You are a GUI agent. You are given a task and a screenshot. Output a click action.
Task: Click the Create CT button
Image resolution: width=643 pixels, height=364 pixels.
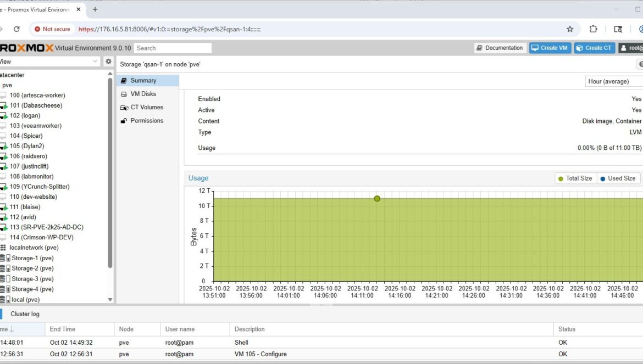[594, 48]
